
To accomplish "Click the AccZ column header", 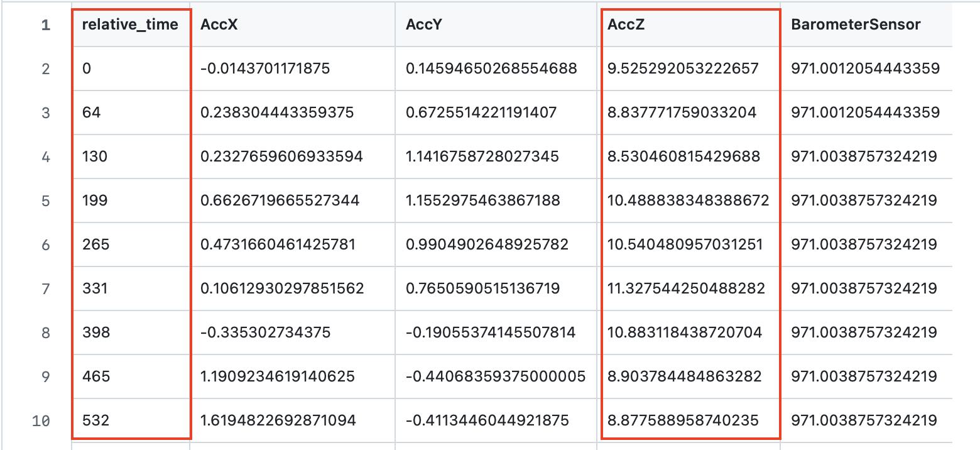I will coord(625,25).
